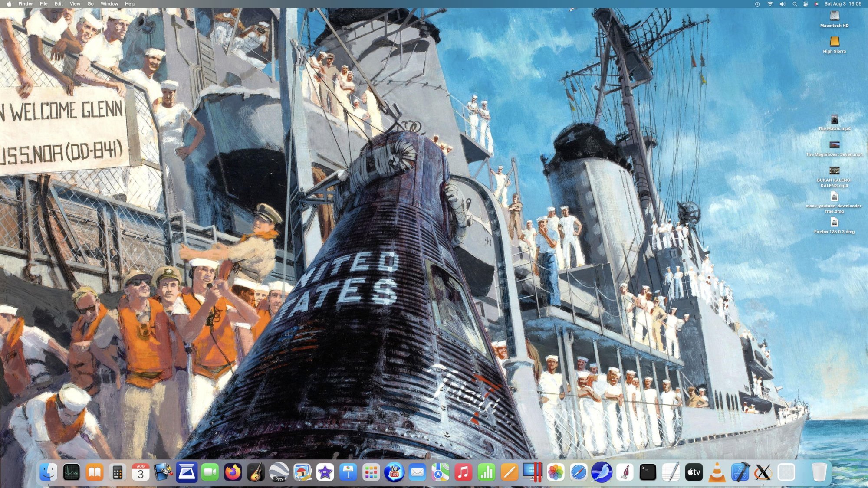Open the Trash in the Dock
The width and height of the screenshot is (868, 488).
pyautogui.click(x=819, y=472)
